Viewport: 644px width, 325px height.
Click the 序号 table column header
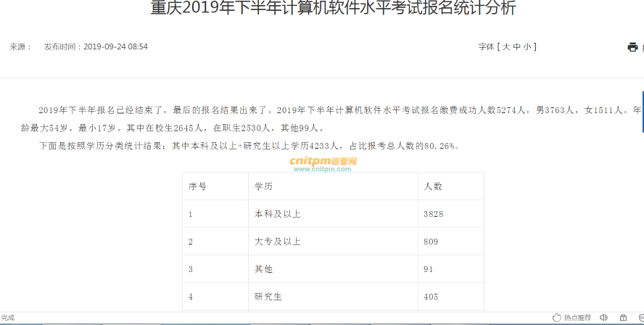point(197,186)
